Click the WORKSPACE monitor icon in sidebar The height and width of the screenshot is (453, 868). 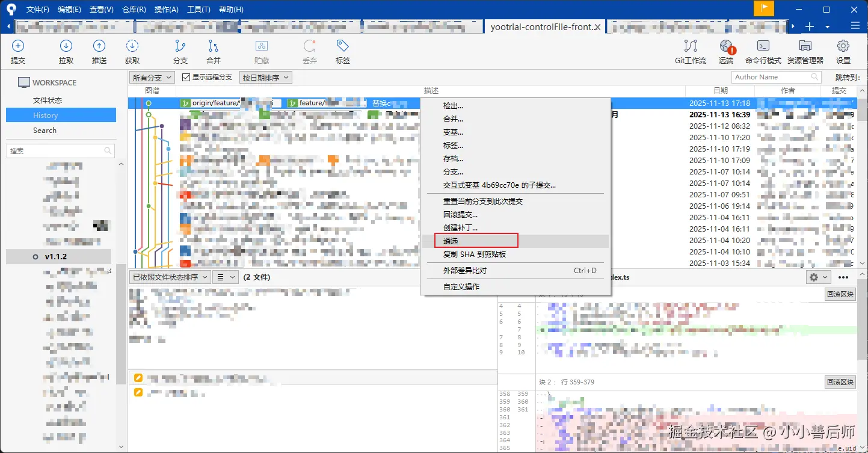click(24, 82)
